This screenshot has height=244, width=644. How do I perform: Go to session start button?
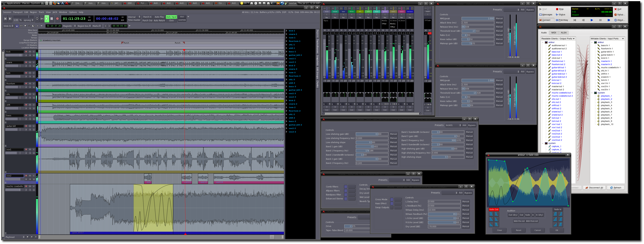tap(5, 18)
